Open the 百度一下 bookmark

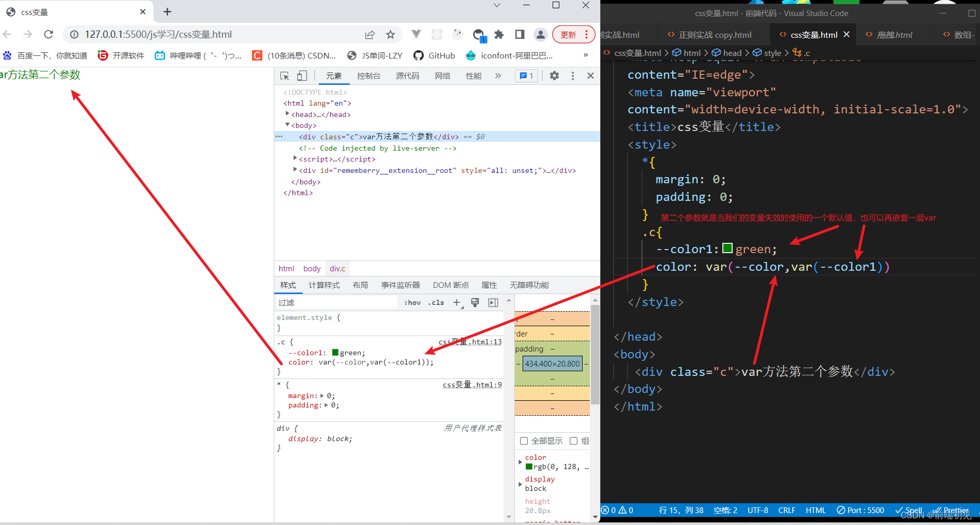pos(45,55)
